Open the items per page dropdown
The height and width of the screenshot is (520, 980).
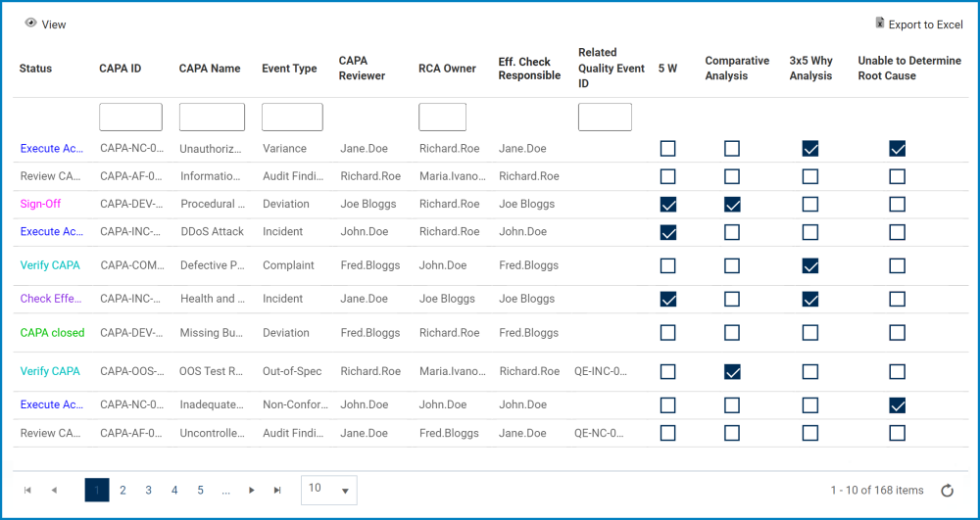tap(328, 490)
